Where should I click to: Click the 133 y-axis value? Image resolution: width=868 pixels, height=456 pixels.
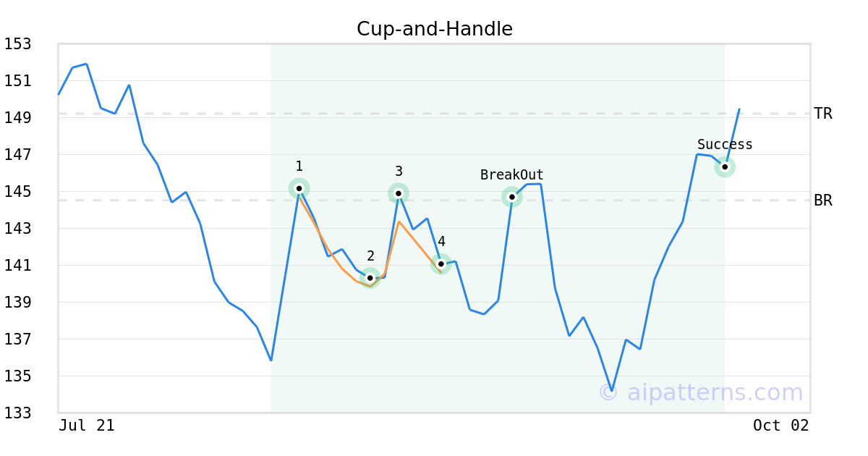pos(17,413)
